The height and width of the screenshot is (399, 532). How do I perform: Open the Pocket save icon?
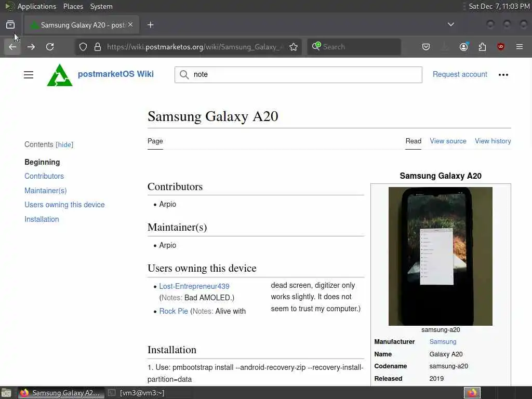coord(426,47)
